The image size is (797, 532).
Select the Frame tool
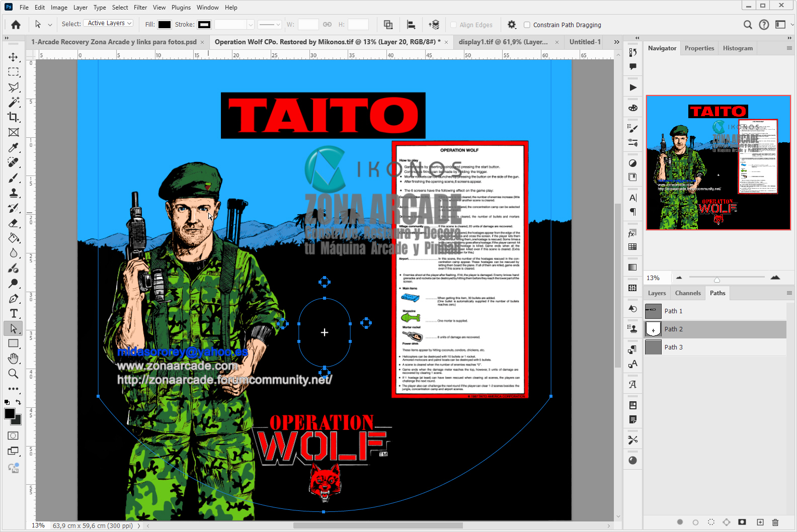tap(14, 132)
